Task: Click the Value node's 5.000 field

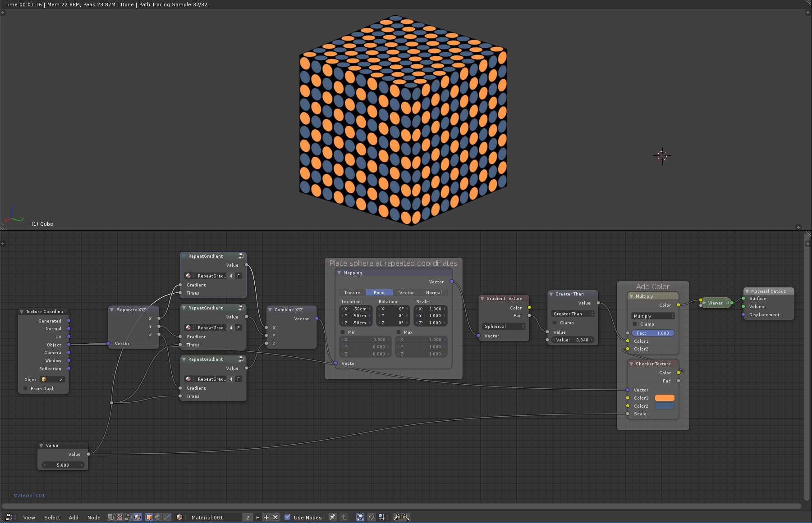Action: [x=63, y=465]
